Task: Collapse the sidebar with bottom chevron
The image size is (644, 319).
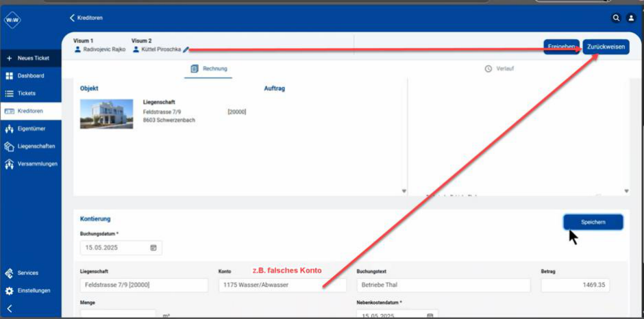Action: (10, 308)
